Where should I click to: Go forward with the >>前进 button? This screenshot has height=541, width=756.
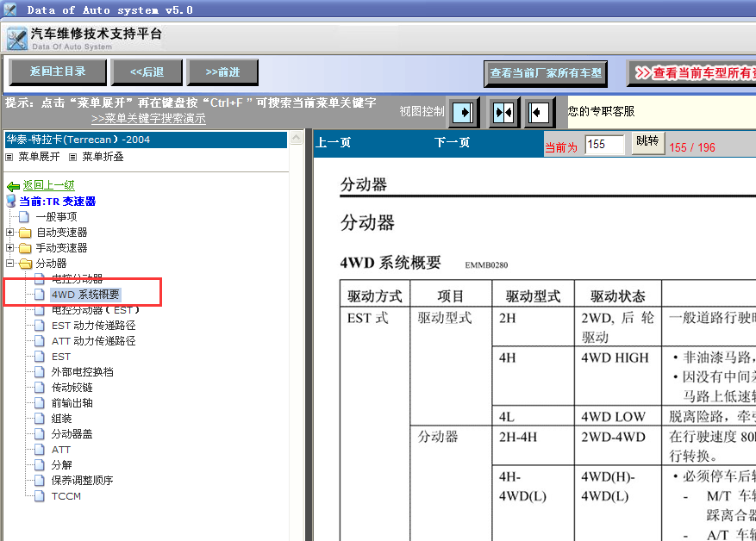(222, 72)
